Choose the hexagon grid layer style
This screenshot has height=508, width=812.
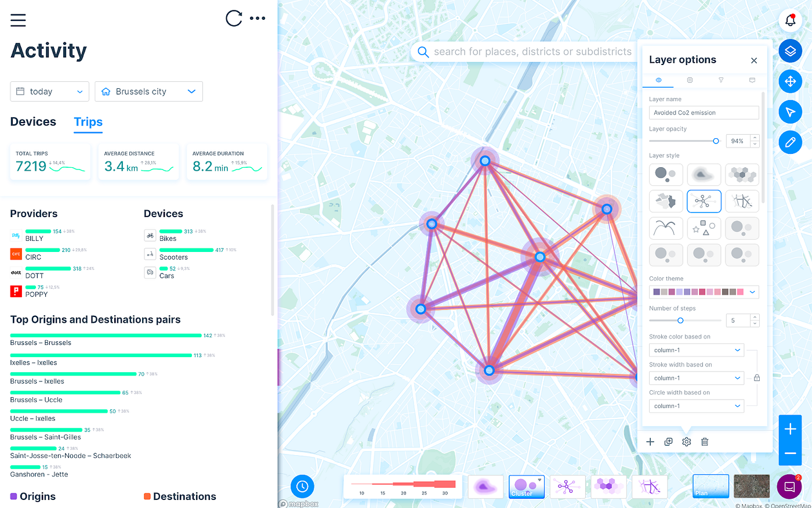[x=742, y=174]
